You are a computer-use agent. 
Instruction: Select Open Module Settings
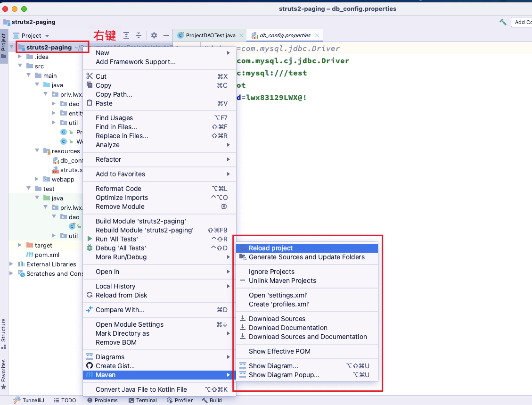(x=159, y=324)
